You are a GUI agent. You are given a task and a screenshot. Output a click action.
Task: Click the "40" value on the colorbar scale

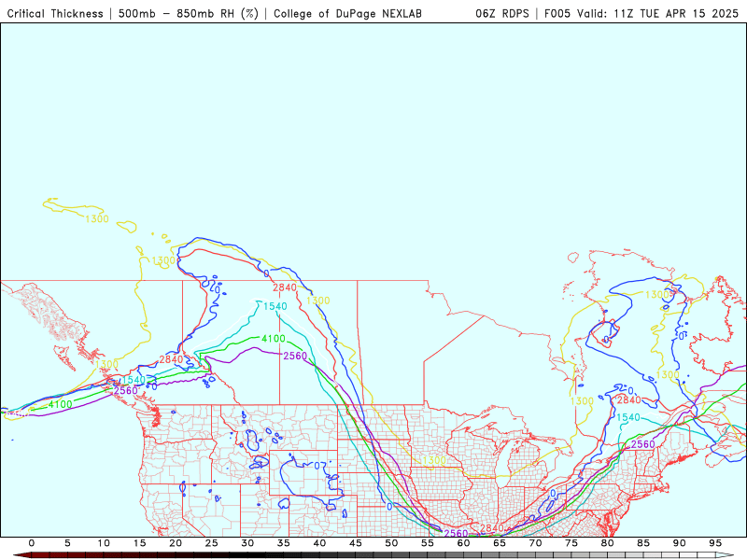point(319,543)
